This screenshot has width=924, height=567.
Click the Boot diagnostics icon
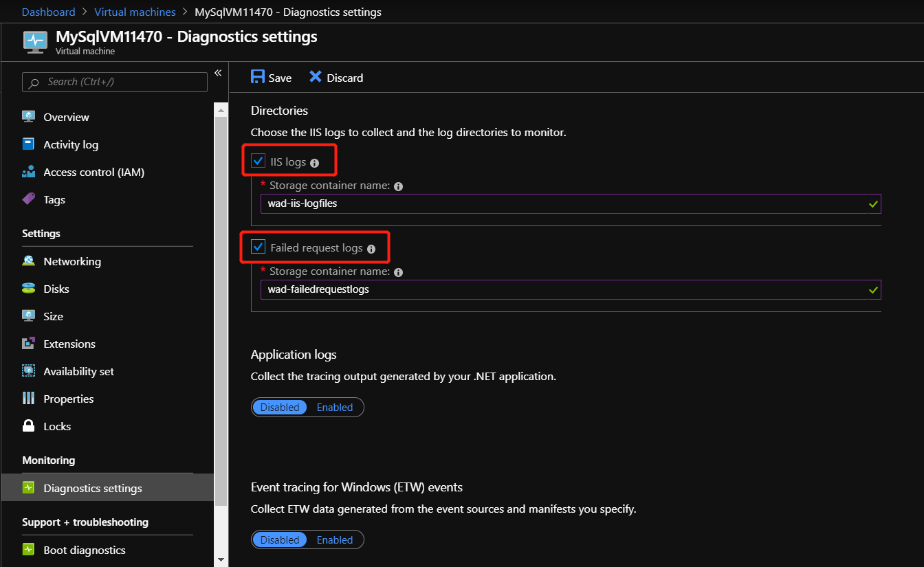point(28,550)
